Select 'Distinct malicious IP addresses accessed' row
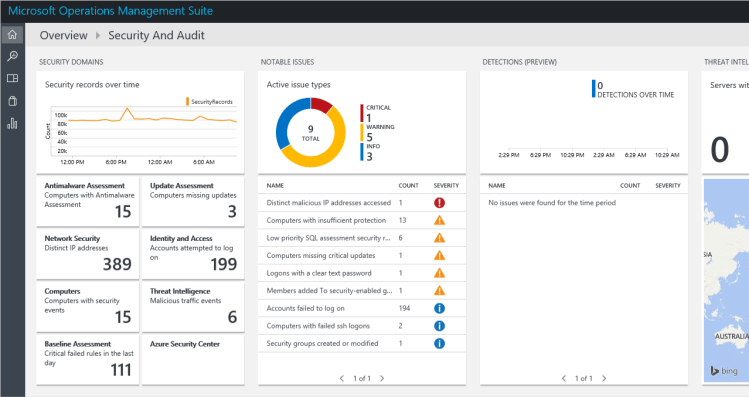This screenshot has width=749, height=397. click(362, 203)
